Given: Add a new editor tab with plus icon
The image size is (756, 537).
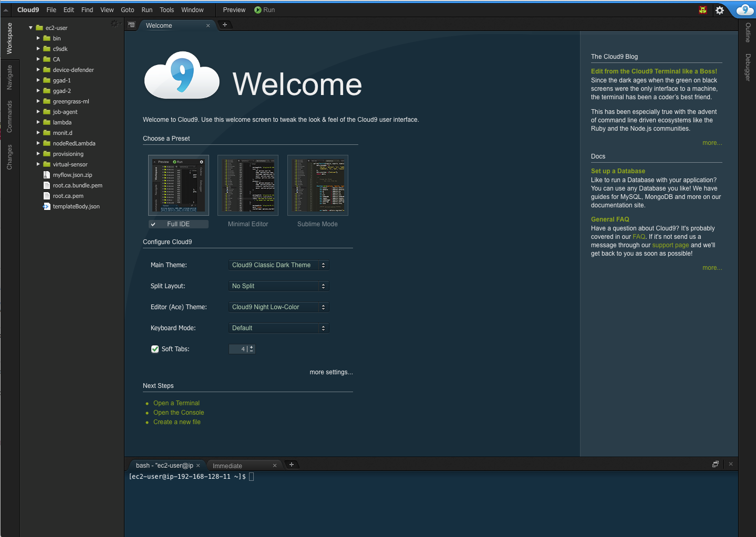Looking at the screenshot, I should 225,25.
